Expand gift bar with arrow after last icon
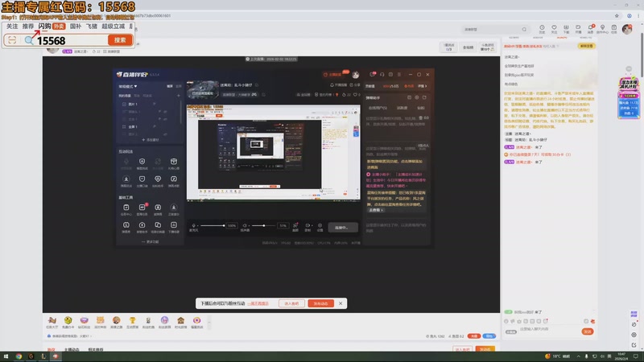Screen dimensions: 644x362 click(x=209, y=323)
